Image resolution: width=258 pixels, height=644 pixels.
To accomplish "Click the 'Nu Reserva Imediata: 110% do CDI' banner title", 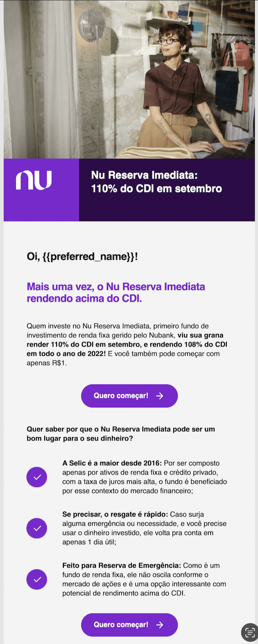I will tap(156, 182).
